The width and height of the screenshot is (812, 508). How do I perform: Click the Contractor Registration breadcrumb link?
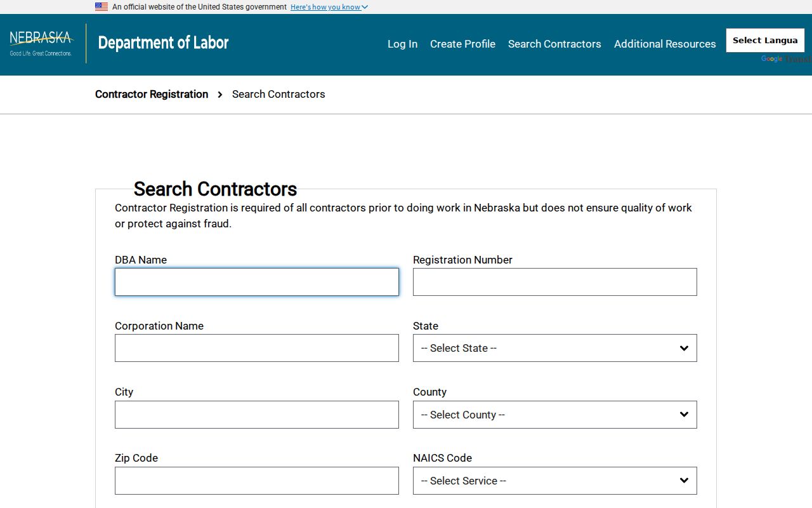pos(152,94)
